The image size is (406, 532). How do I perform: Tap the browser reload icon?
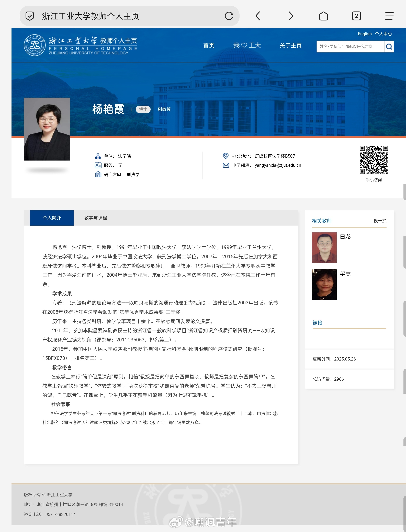pos(229,16)
